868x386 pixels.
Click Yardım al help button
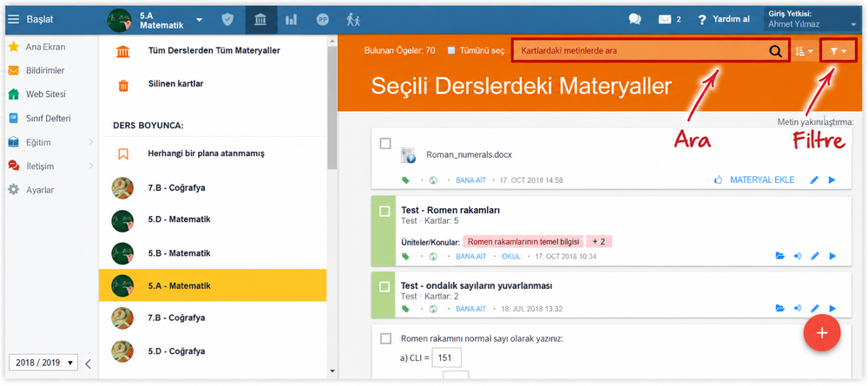(724, 19)
